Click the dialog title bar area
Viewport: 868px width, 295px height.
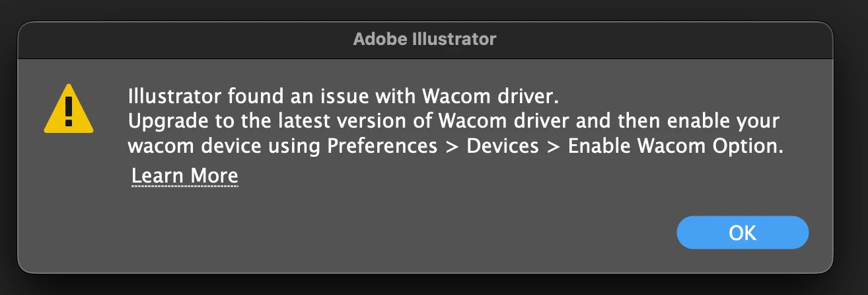click(425, 40)
